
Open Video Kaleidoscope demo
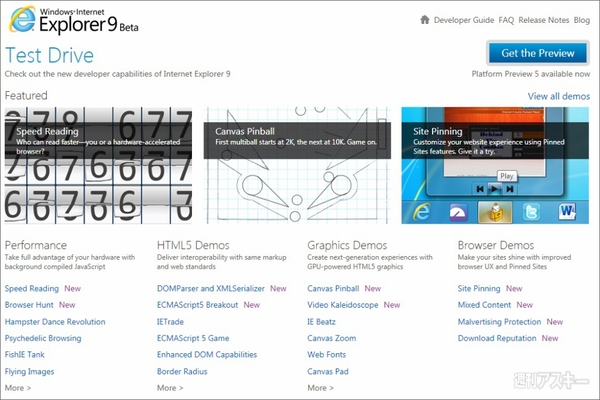342,305
